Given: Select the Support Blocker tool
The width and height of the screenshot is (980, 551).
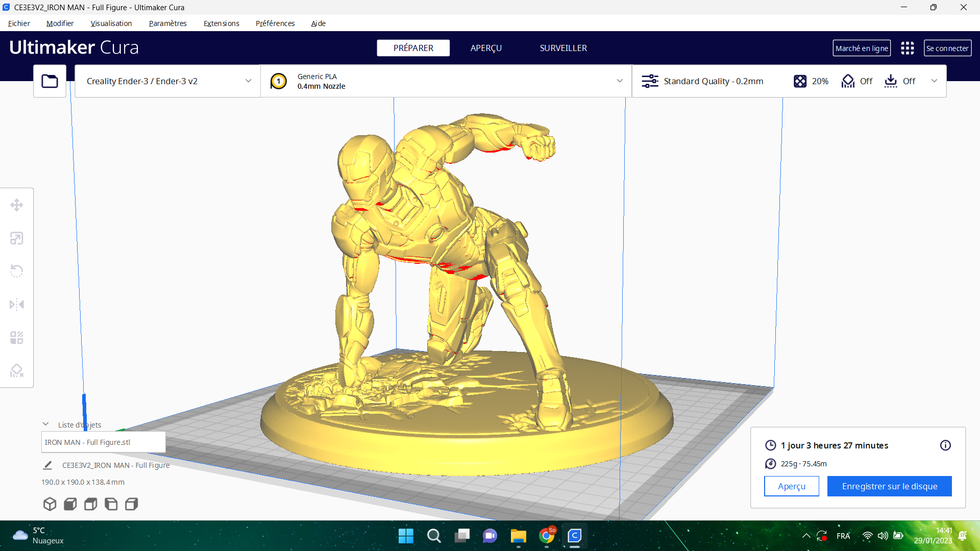Looking at the screenshot, I should (x=17, y=371).
